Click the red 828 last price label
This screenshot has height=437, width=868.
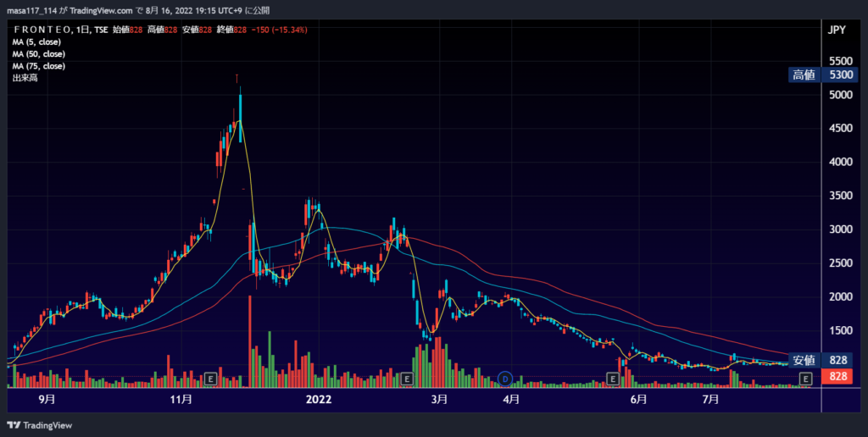point(838,376)
